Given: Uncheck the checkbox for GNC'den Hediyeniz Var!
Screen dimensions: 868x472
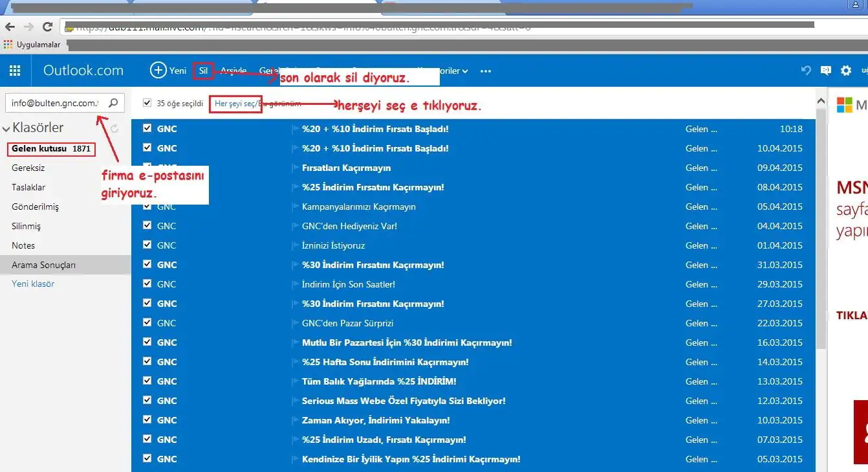Looking at the screenshot, I should click(147, 226).
